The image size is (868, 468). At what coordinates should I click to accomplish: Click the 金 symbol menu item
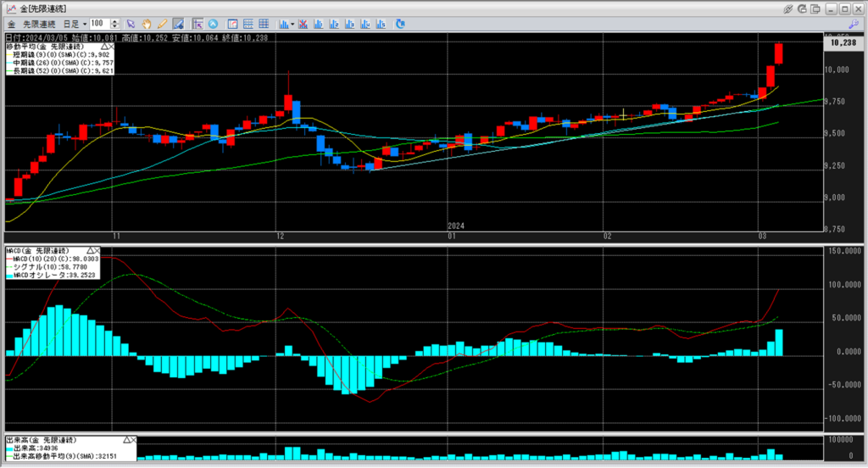11,23
